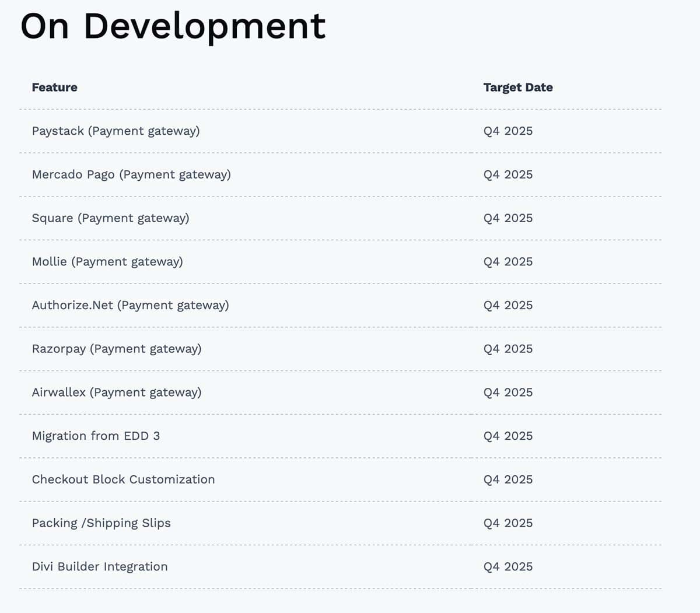Select the Mercado Pago feature entry

131,174
